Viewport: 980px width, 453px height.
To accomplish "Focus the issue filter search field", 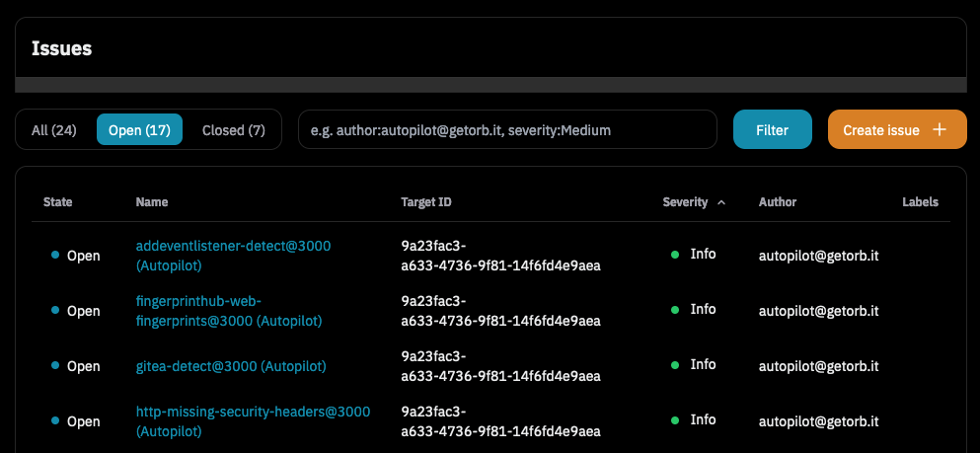I will (506, 129).
